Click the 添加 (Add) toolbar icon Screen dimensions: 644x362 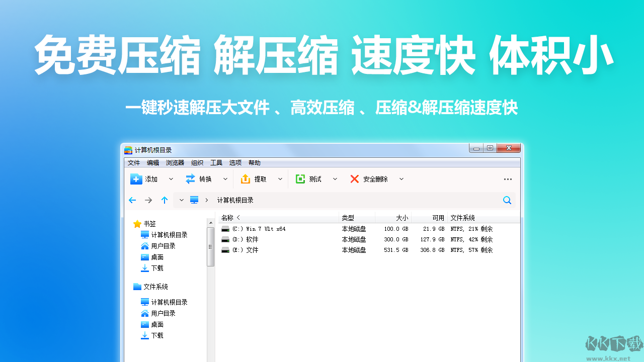(136, 179)
